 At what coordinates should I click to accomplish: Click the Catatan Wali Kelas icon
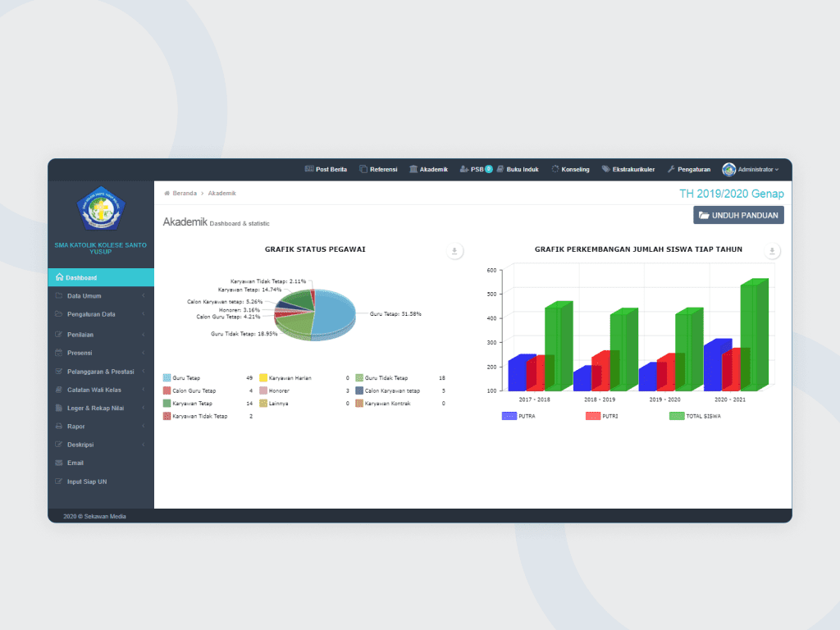point(59,390)
